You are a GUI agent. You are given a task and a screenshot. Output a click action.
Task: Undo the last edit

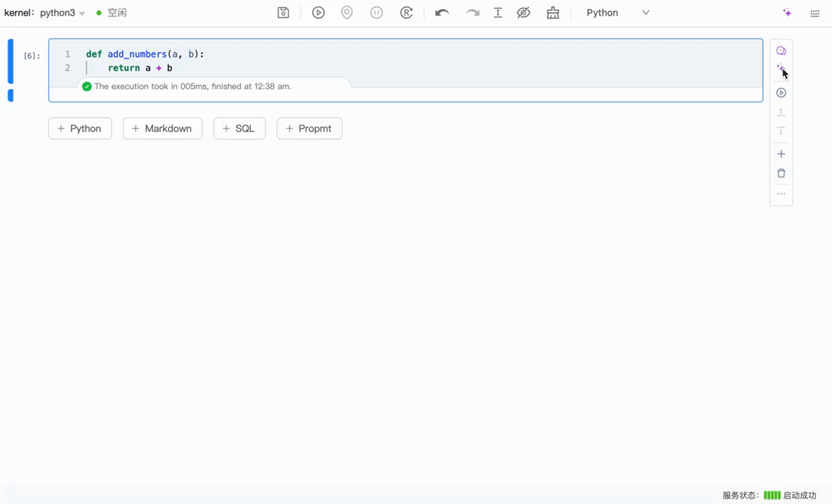442,13
